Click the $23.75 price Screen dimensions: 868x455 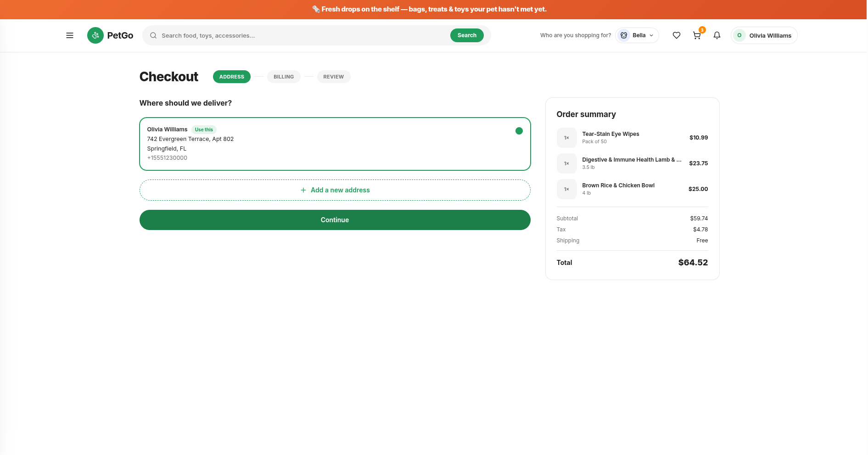(699, 163)
